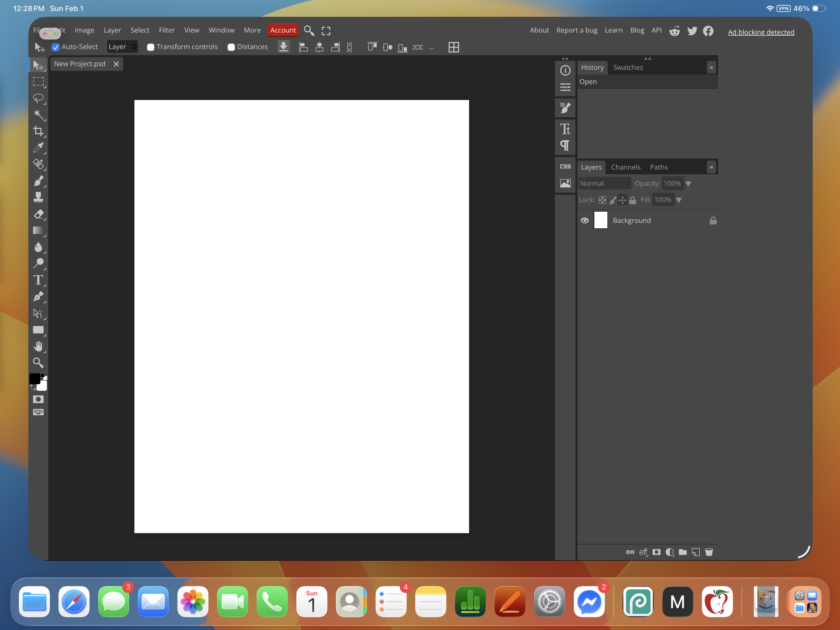Open the Properties sliders panel icon
This screenshot has height=630, width=840.
click(x=565, y=87)
